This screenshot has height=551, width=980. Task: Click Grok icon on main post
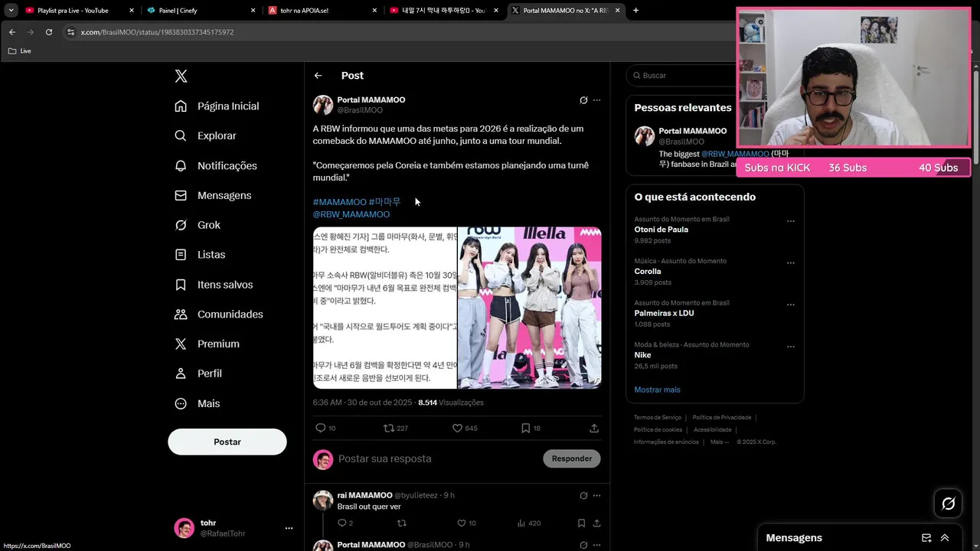(583, 100)
